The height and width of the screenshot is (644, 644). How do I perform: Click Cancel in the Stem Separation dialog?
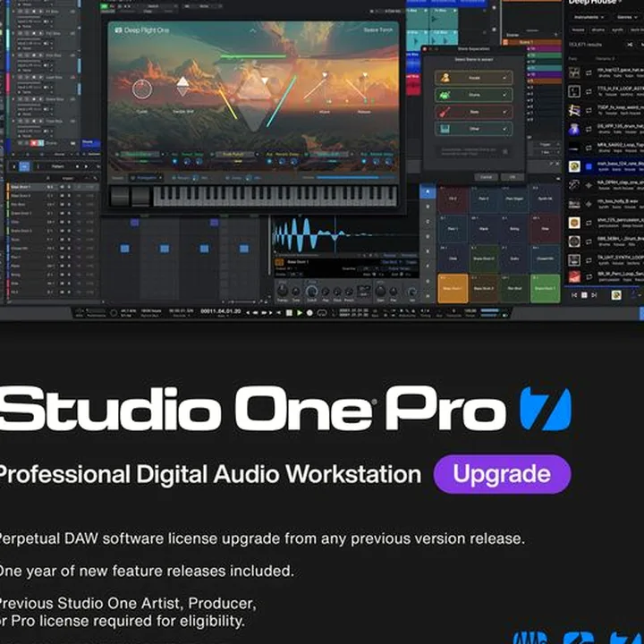click(486, 177)
